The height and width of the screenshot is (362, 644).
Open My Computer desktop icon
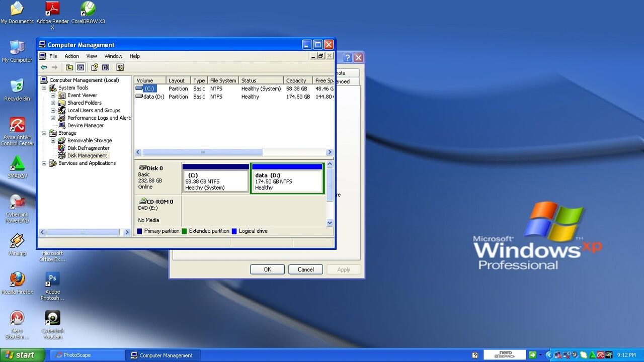click(x=17, y=51)
